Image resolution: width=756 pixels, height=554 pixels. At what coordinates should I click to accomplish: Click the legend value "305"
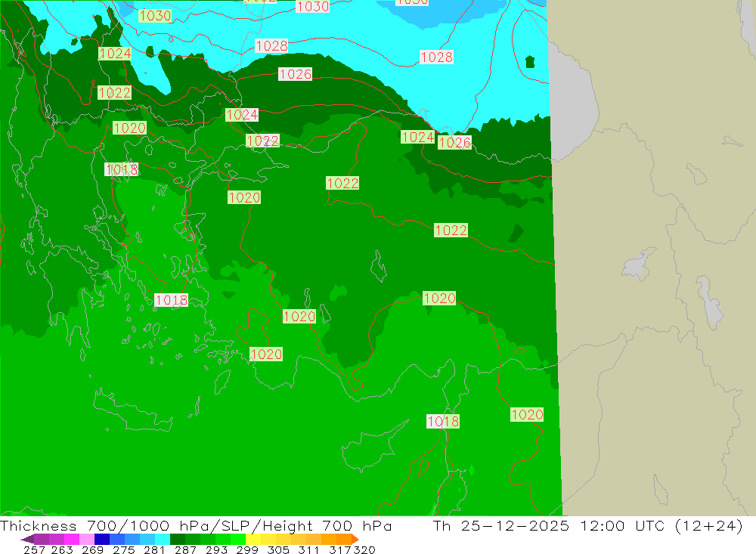point(277,550)
